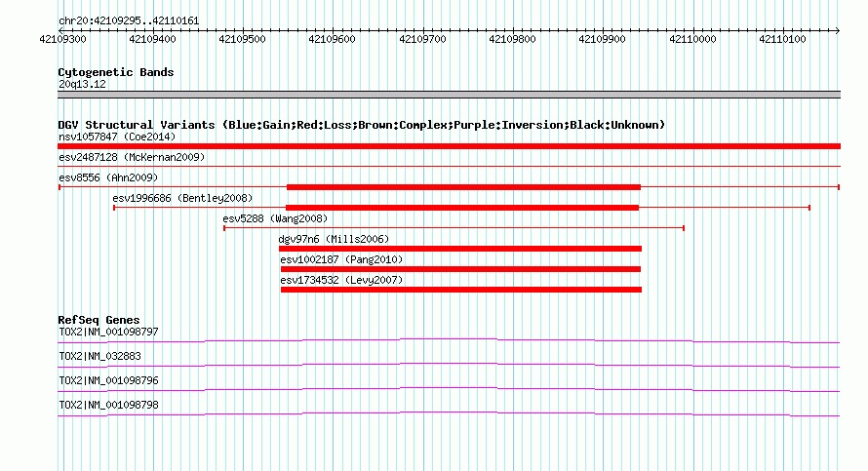Click the 42109300 ruler position label
868x471 pixels.
pyautogui.click(x=62, y=39)
